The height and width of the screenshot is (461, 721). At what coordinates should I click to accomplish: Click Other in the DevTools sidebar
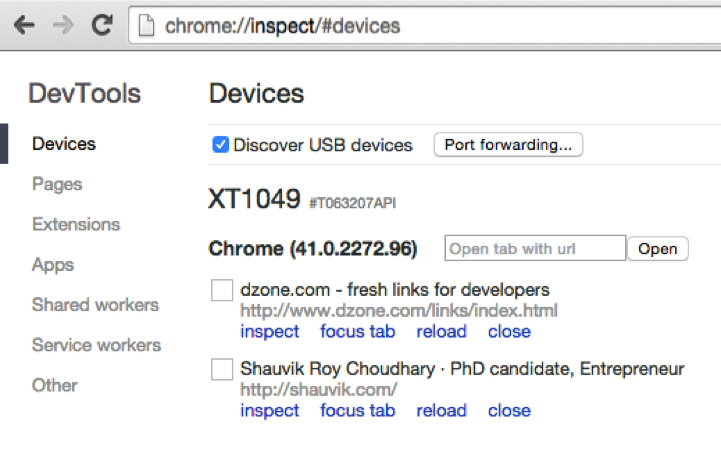tap(55, 385)
